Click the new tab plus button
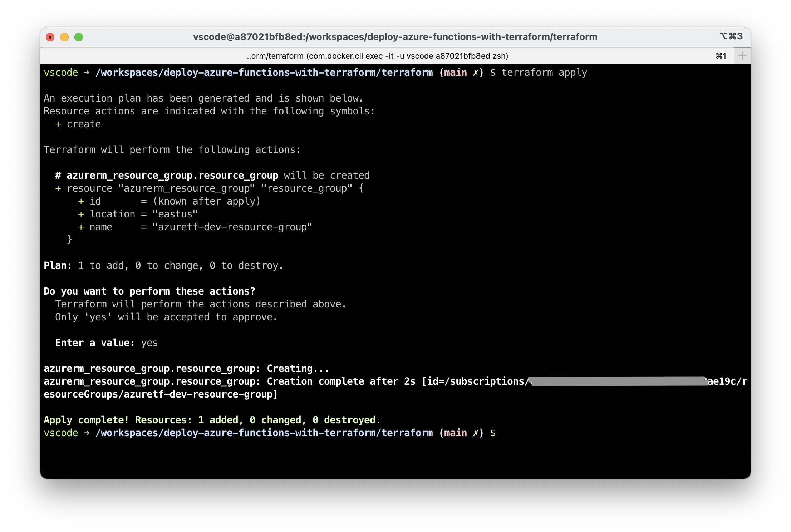The width and height of the screenshot is (791, 532). [742, 56]
